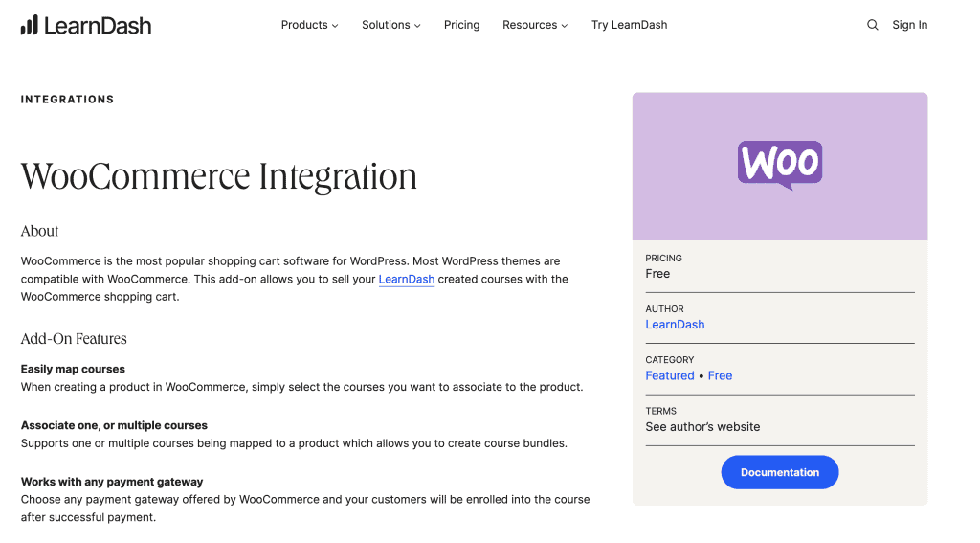Click the Sign In link
Image resolution: width=980 pixels, height=543 pixels.
coord(909,25)
